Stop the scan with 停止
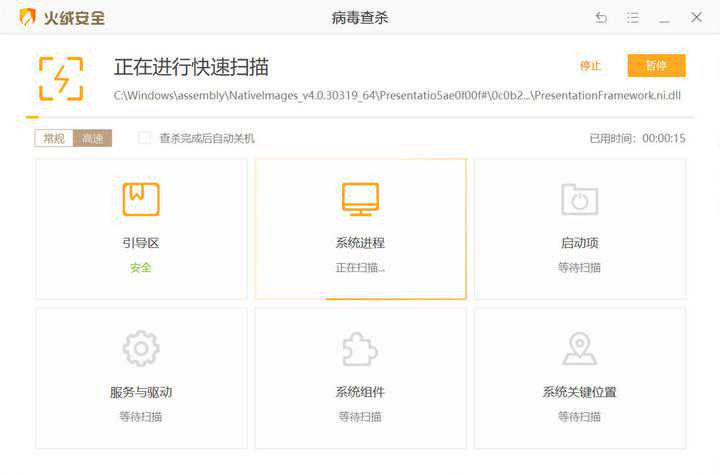Viewport: 720px width, 475px height. point(590,66)
